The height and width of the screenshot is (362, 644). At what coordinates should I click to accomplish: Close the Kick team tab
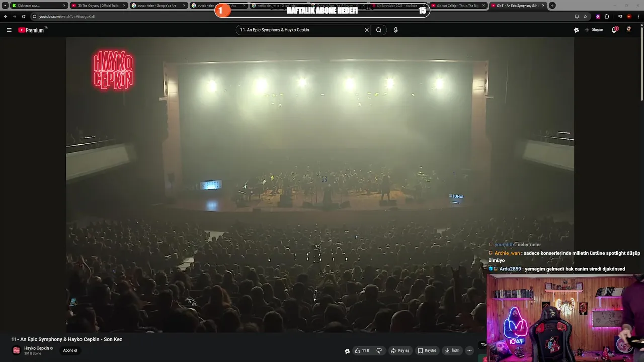pyautogui.click(x=64, y=5)
